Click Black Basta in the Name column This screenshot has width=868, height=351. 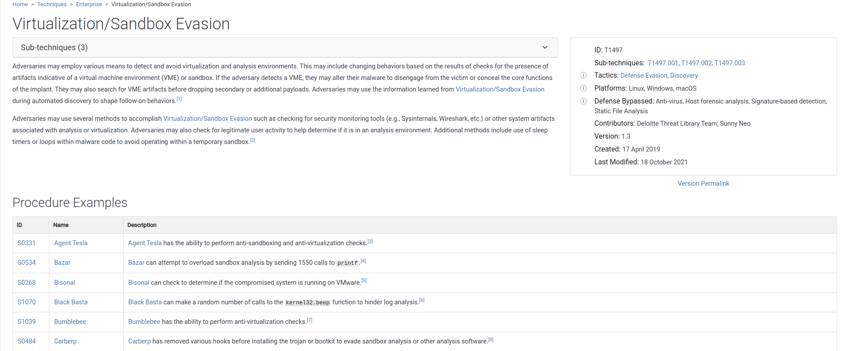pyautogui.click(x=71, y=302)
